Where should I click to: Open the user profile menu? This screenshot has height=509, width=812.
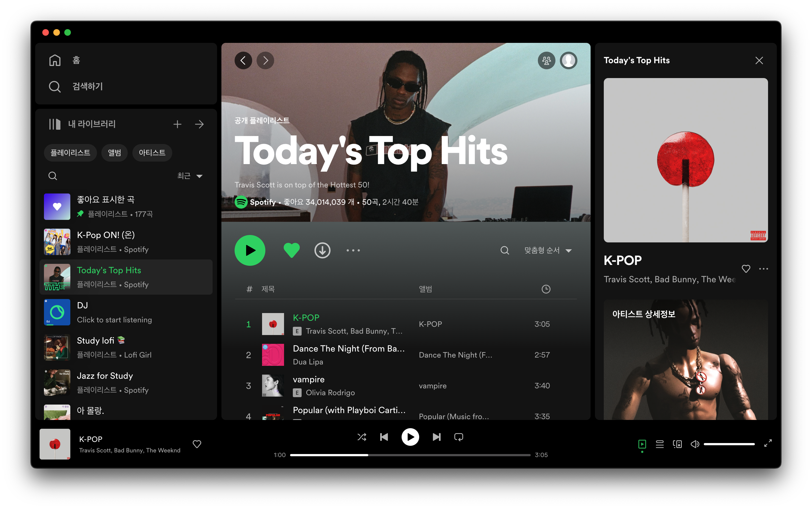(569, 60)
